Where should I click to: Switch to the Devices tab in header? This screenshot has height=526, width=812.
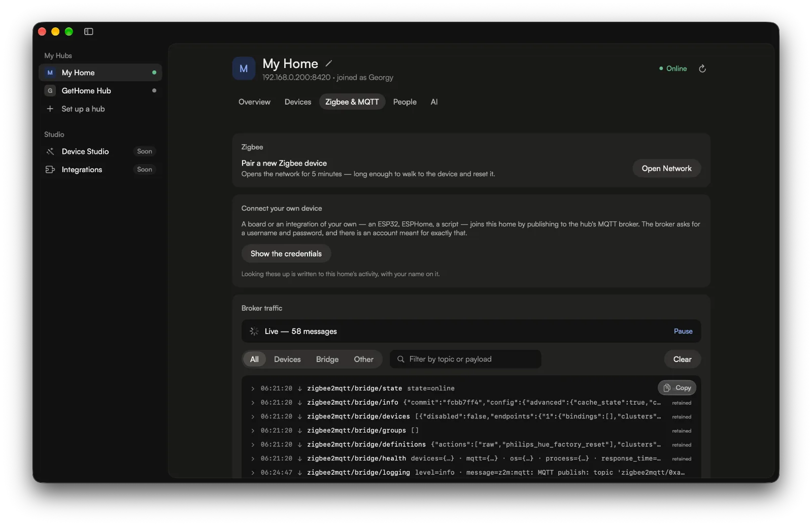click(298, 102)
